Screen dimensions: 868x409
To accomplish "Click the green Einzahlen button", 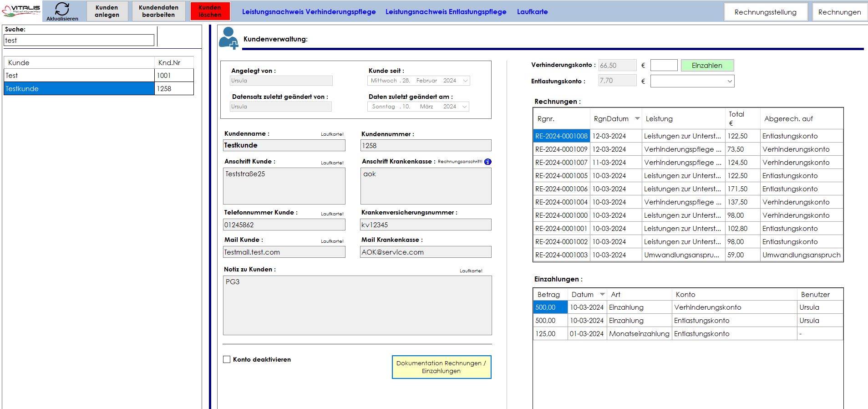I will 707,66.
